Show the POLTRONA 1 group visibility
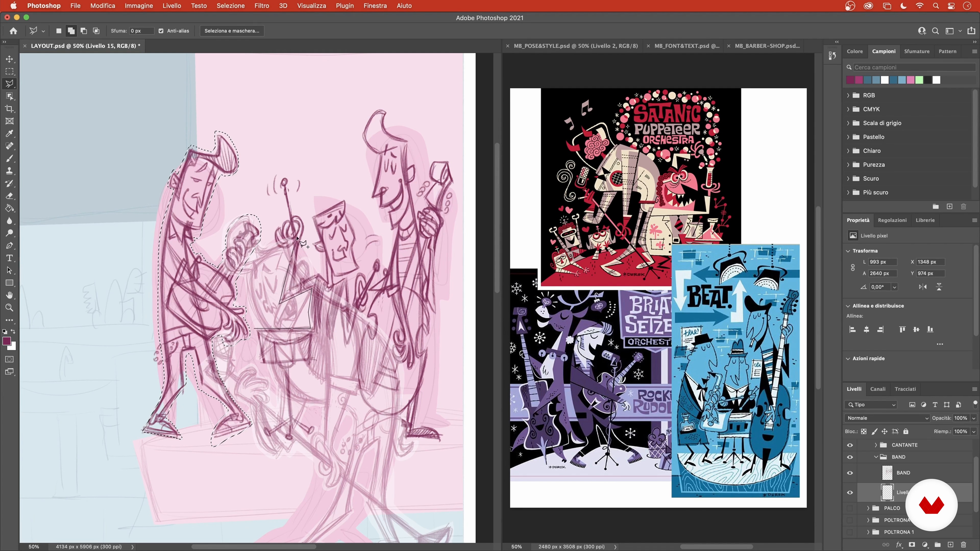The image size is (980, 551). click(x=850, y=532)
